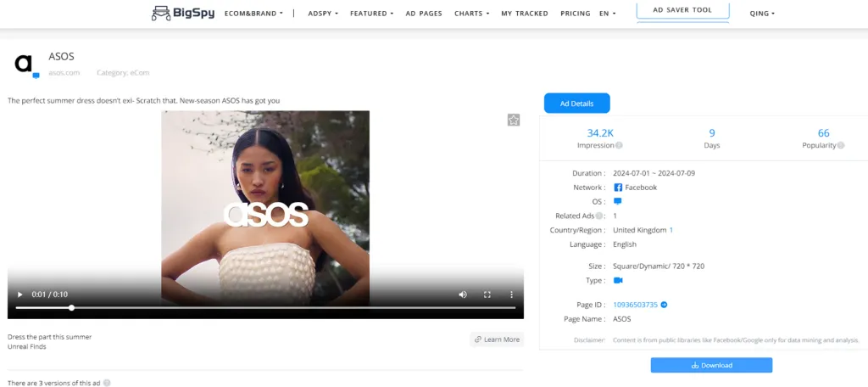Click Facebook network icon
This screenshot has height=387, width=868.
(x=618, y=188)
